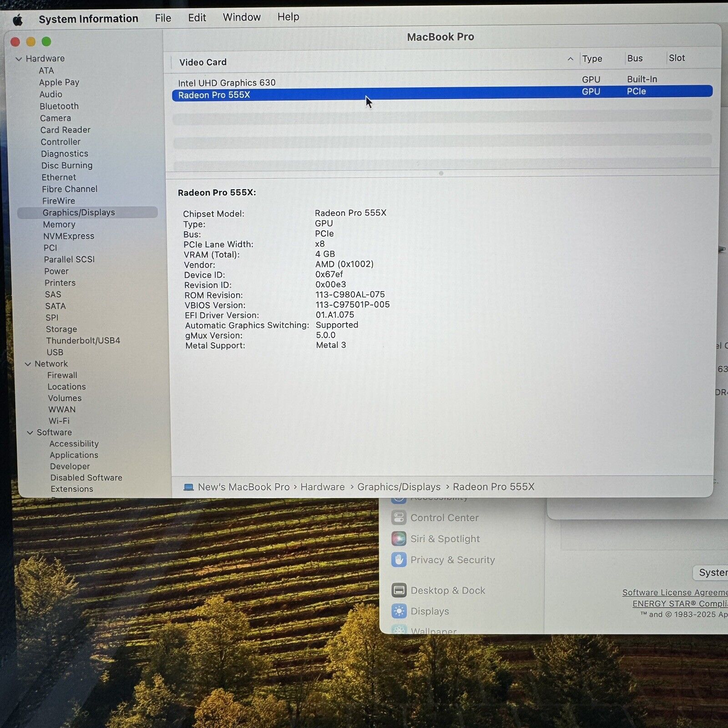Click Graphics/Displays in the path bar

pos(399,487)
